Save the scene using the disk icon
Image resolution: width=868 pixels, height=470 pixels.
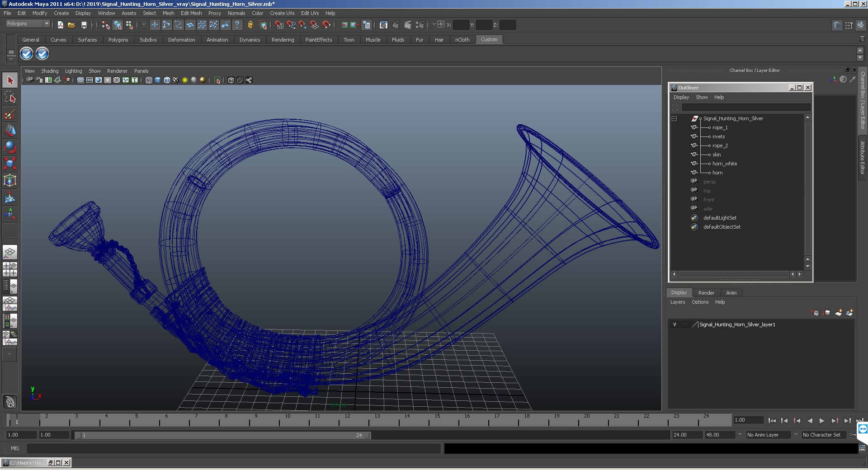[x=84, y=25]
